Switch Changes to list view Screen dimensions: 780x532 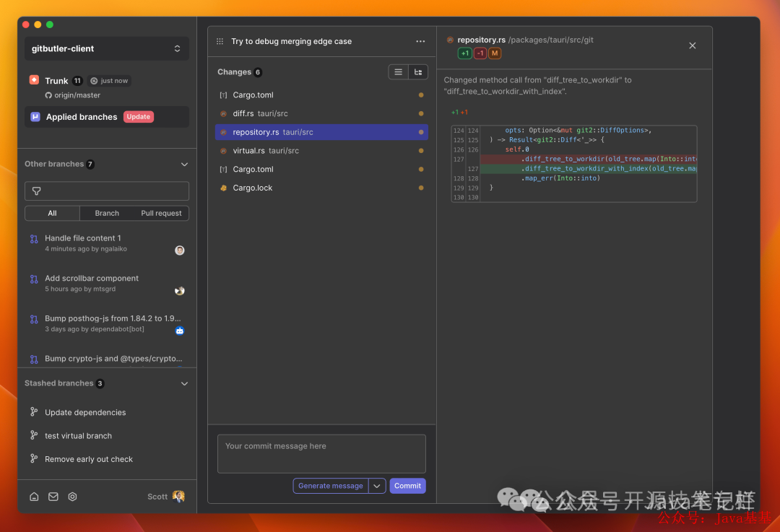pos(399,72)
